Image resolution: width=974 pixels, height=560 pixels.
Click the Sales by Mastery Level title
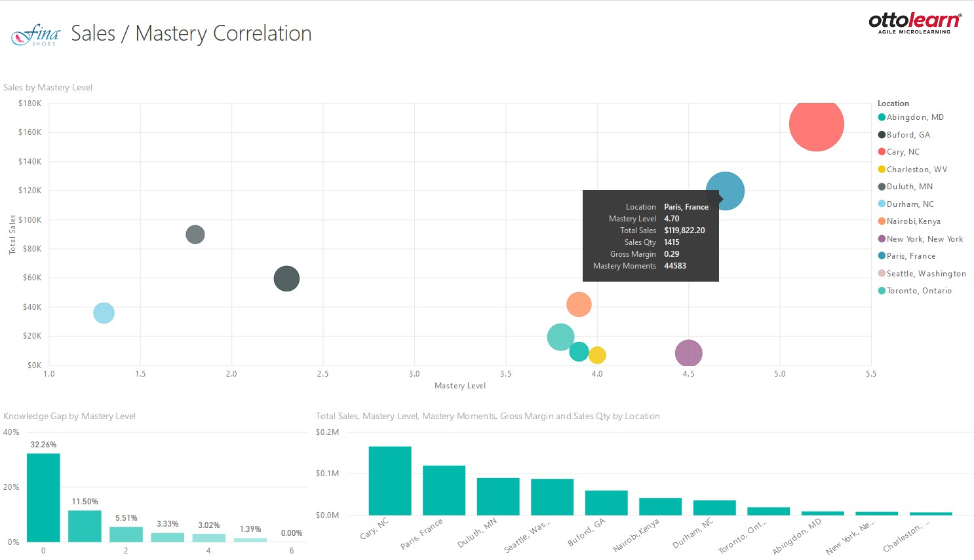click(48, 88)
